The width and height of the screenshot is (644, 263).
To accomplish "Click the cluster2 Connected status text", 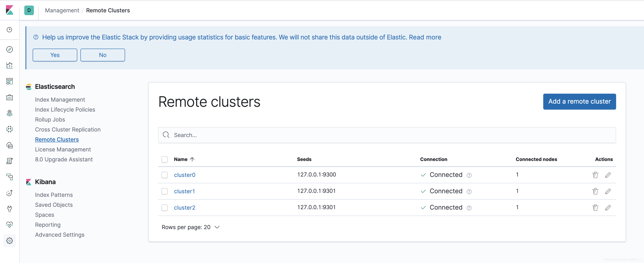I will (x=446, y=207).
